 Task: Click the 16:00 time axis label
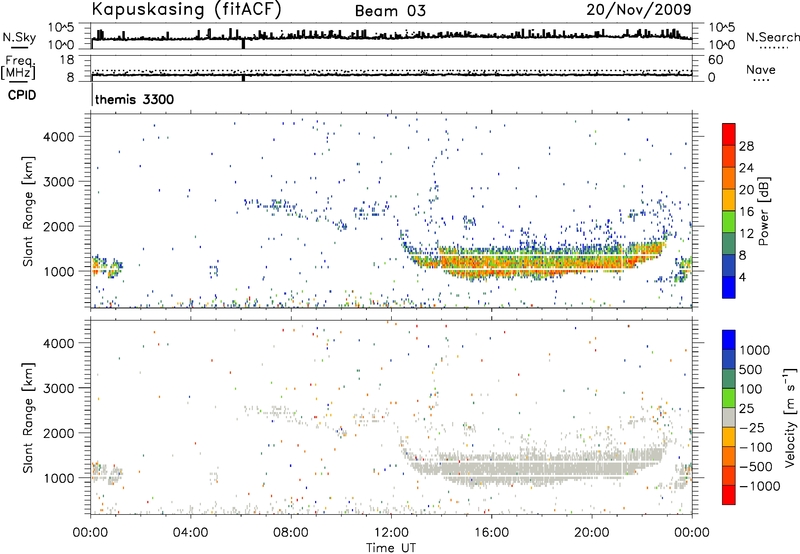(x=491, y=533)
